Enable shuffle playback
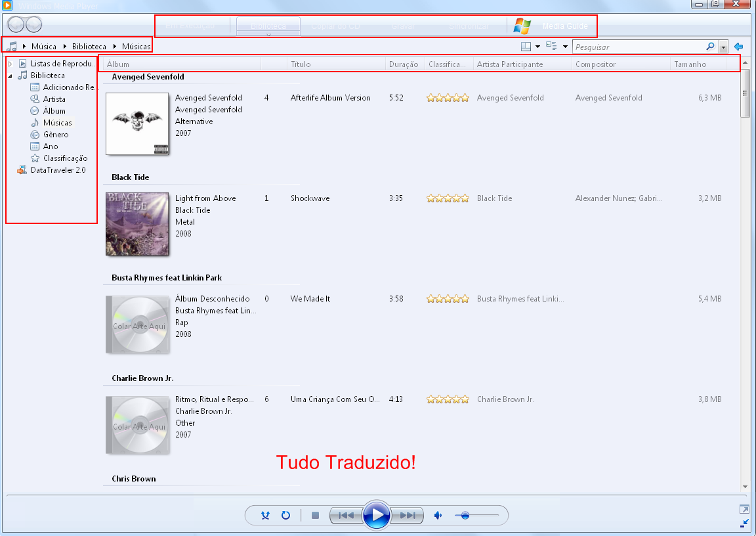This screenshot has height=536, width=756. 265,515
